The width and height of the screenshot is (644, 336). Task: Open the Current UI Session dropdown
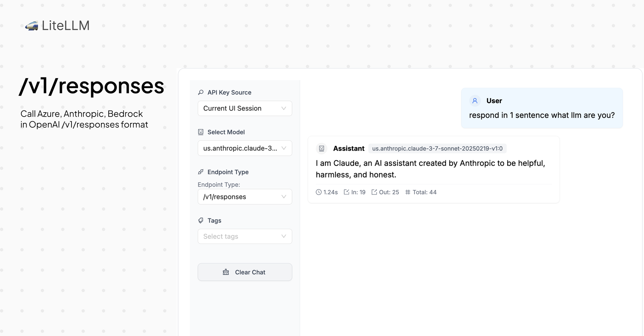[245, 109]
